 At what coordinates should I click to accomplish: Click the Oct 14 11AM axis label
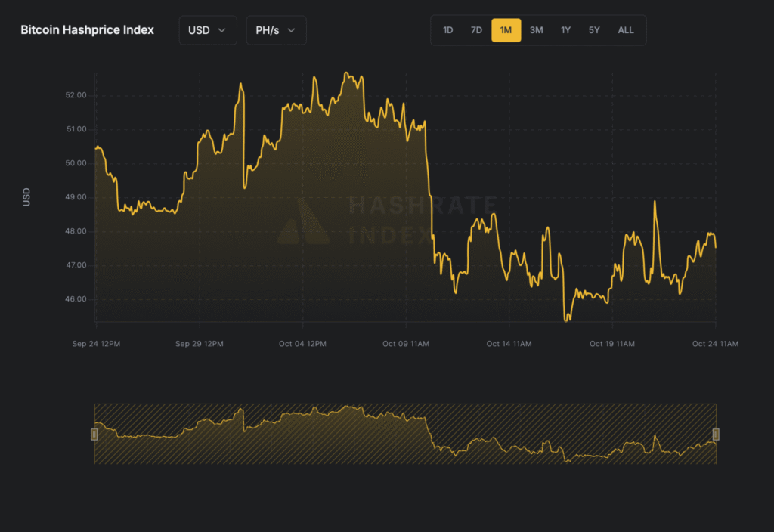pos(509,344)
